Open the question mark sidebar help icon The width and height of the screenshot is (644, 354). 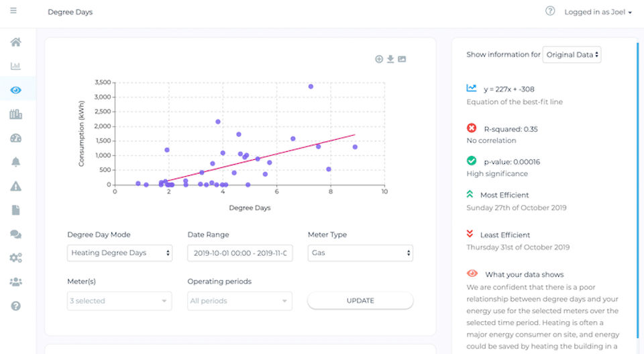tap(15, 306)
